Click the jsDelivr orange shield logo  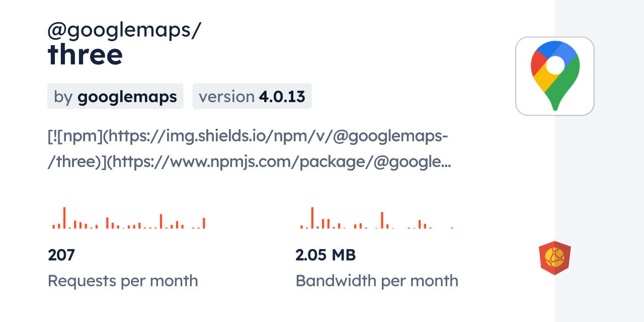554,258
